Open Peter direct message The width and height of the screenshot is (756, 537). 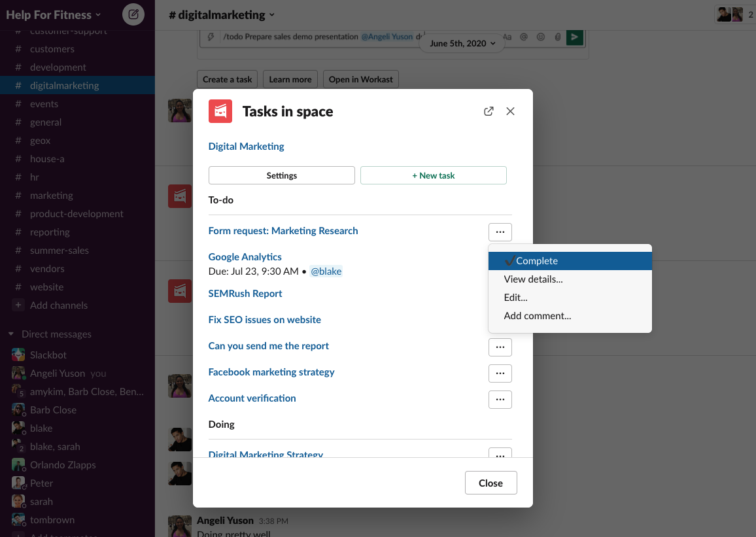pos(77,483)
